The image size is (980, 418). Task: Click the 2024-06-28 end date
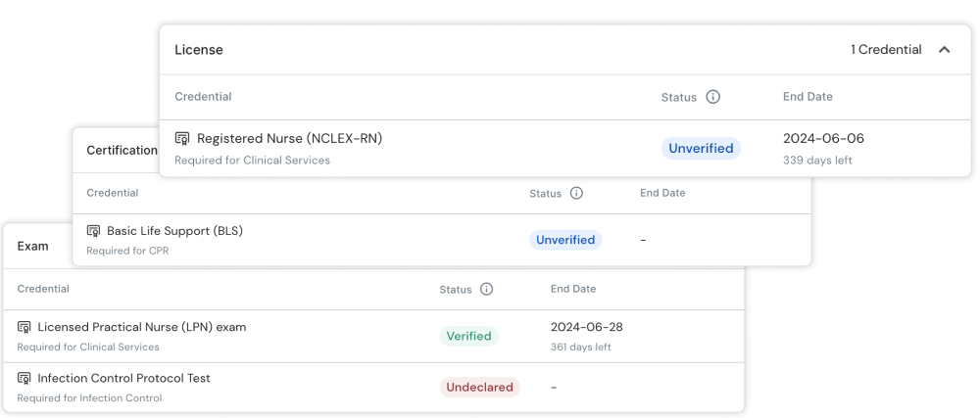coord(584,327)
